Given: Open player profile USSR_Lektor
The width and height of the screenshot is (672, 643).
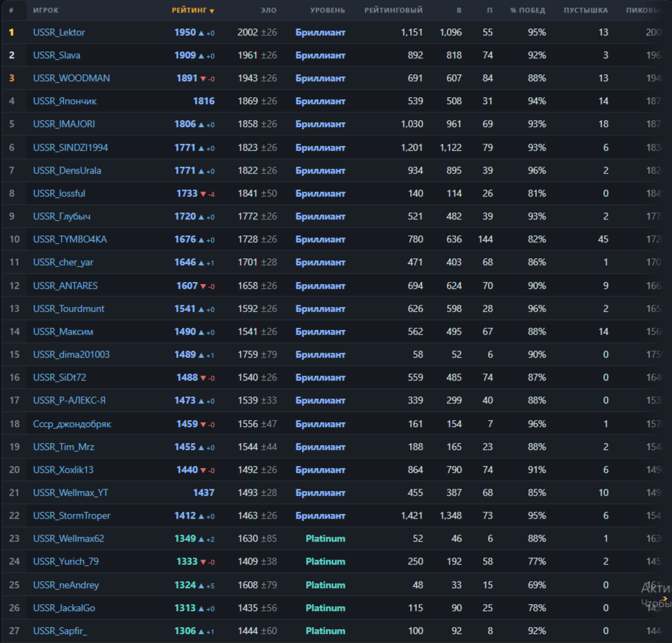Looking at the screenshot, I should (x=59, y=33).
